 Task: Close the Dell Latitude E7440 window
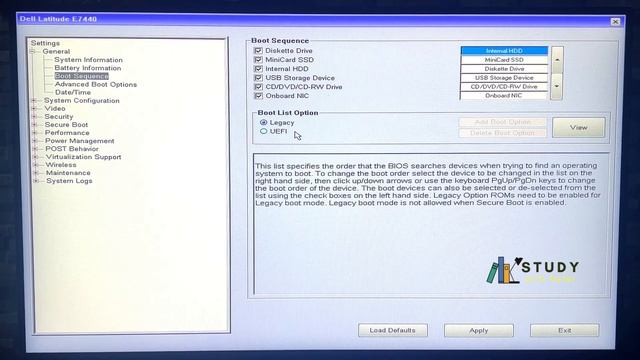[x=616, y=22]
